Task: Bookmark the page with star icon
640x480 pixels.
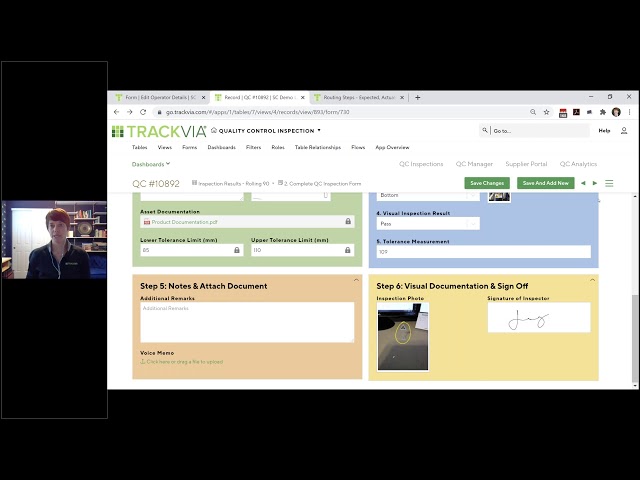Action: (546, 112)
